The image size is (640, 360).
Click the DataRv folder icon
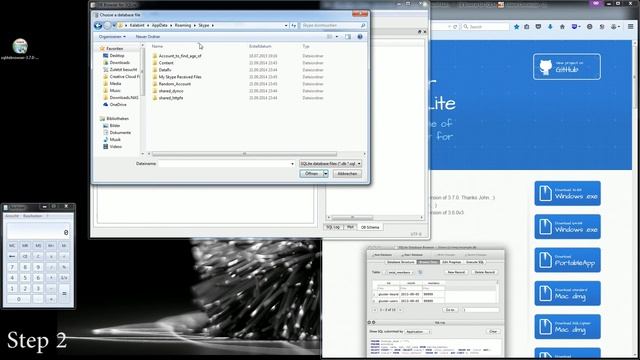[155, 70]
